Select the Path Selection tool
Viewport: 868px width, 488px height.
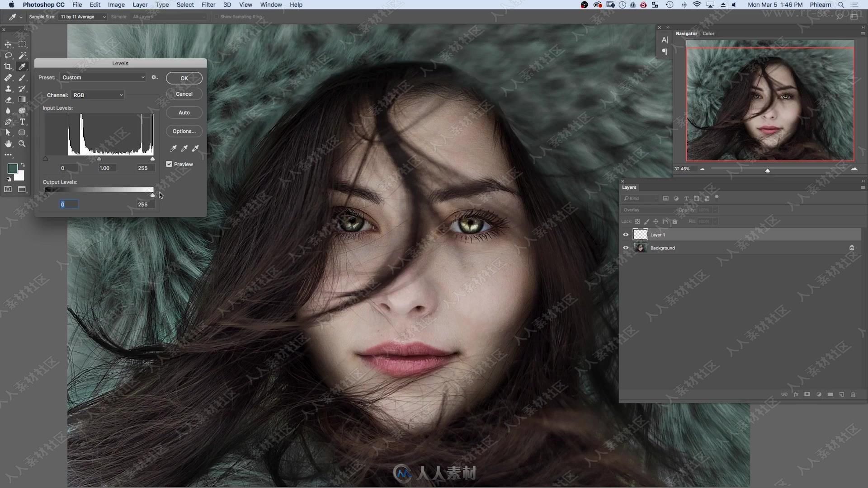(x=8, y=132)
